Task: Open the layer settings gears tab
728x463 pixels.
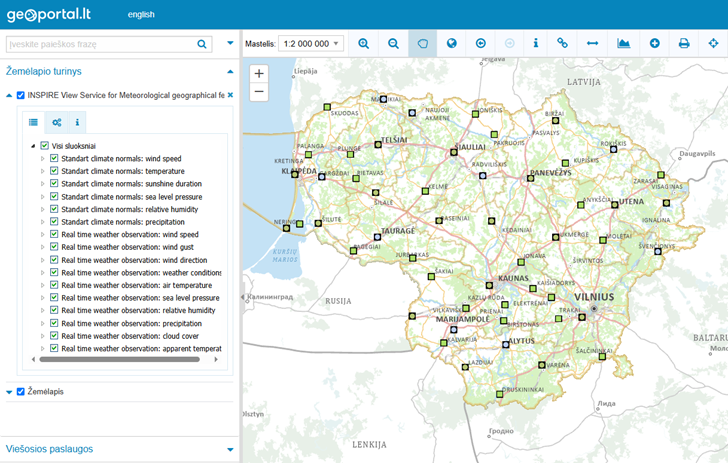Action: point(57,123)
